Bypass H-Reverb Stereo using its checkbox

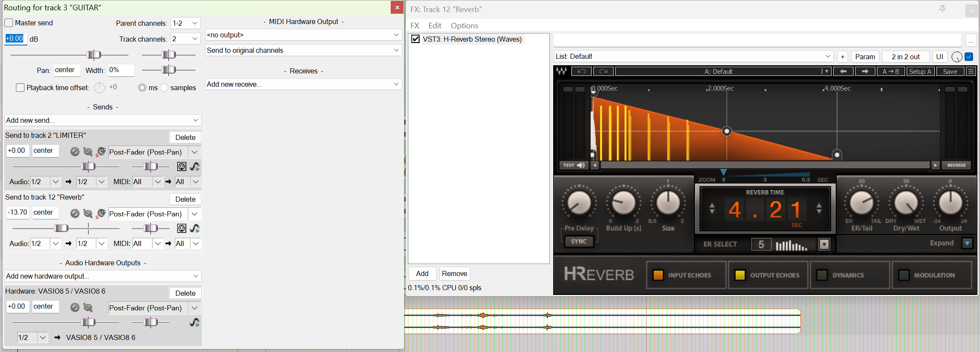(416, 39)
